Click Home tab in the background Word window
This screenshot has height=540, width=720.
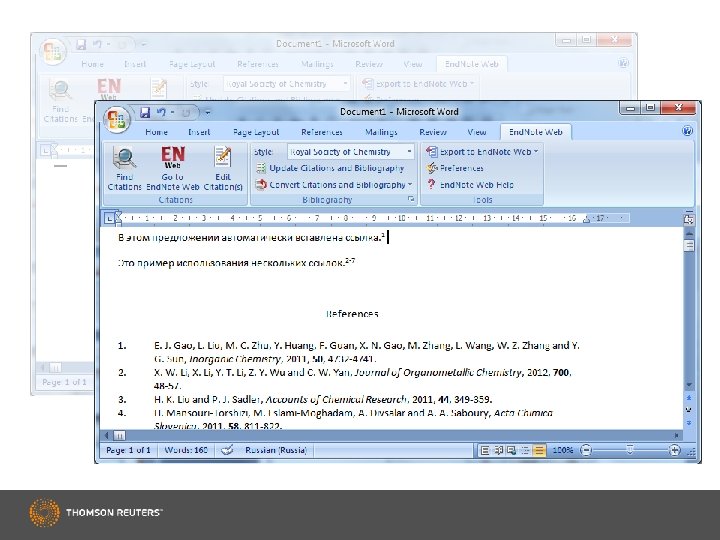pyautogui.click(x=92, y=64)
